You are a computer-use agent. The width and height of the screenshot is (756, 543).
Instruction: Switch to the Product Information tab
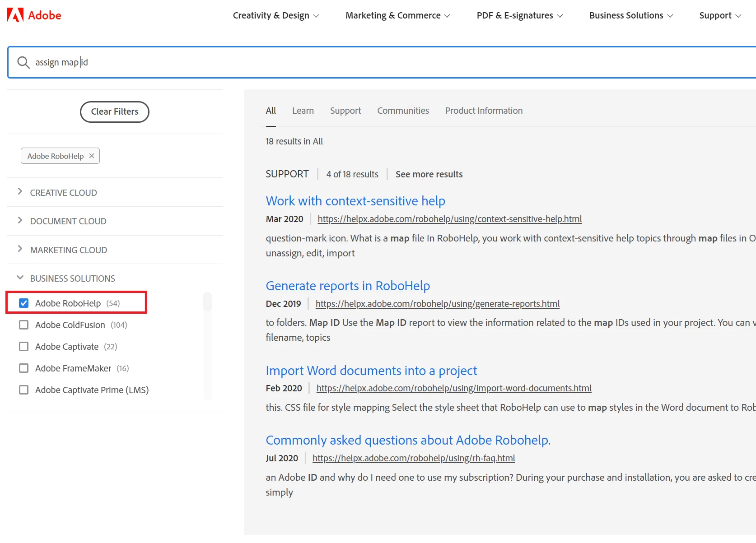coord(484,111)
